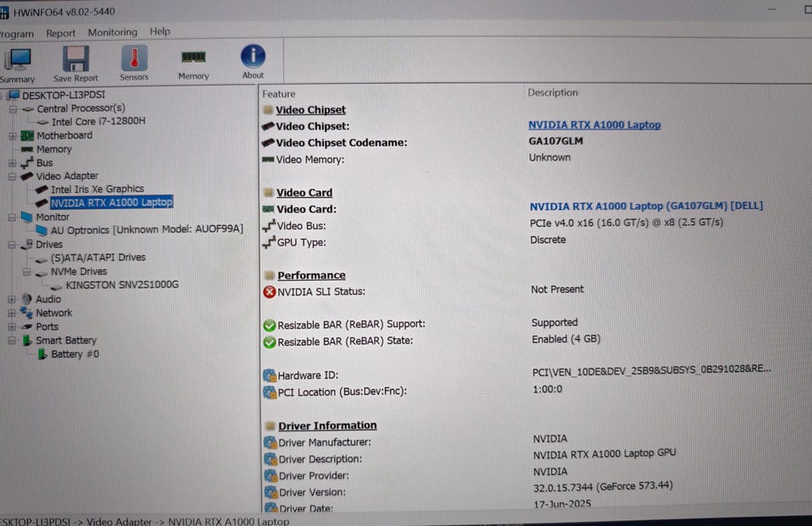812x526 pixels.
Task: Select Intel Core i7-12800H processor entry
Action: (98, 122)
